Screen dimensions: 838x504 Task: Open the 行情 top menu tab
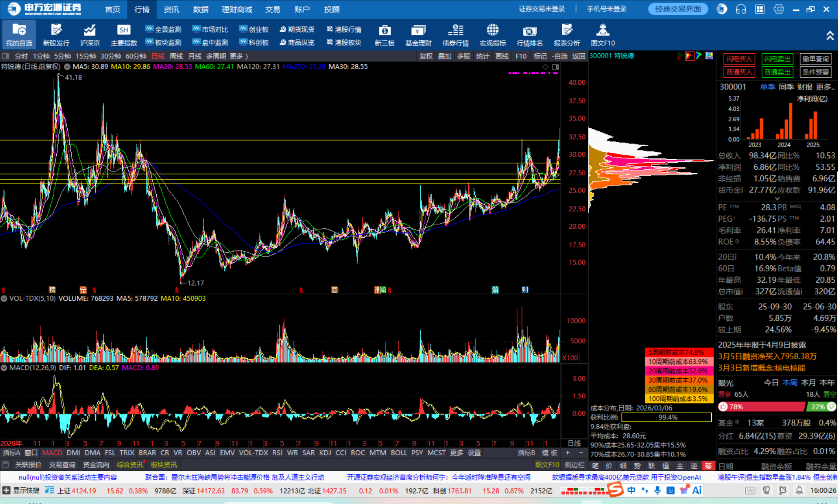142,9
